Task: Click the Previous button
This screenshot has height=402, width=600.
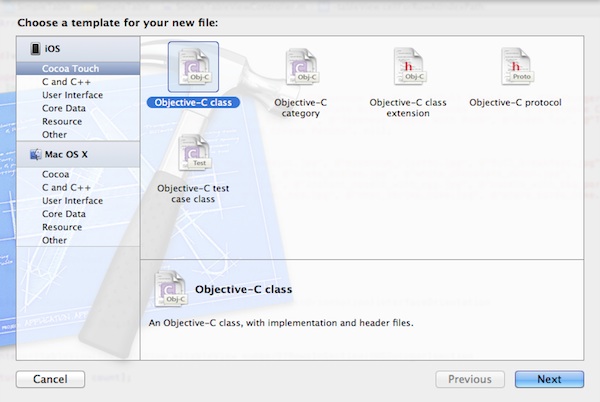Action: [469, 380]
